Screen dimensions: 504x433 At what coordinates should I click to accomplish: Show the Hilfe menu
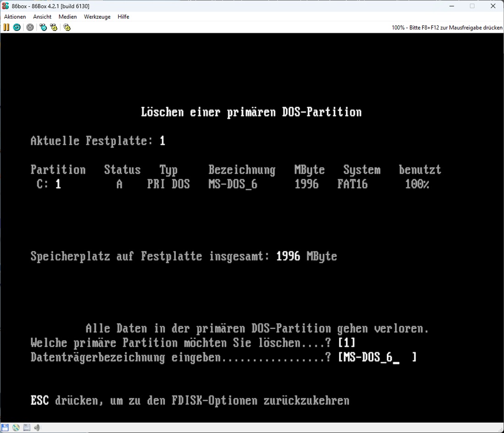coord(123,16)
